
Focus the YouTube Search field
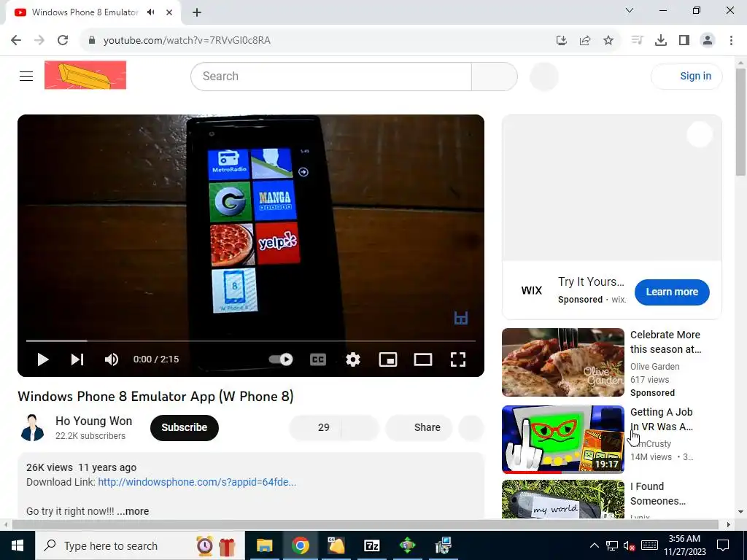click(331, 76)
